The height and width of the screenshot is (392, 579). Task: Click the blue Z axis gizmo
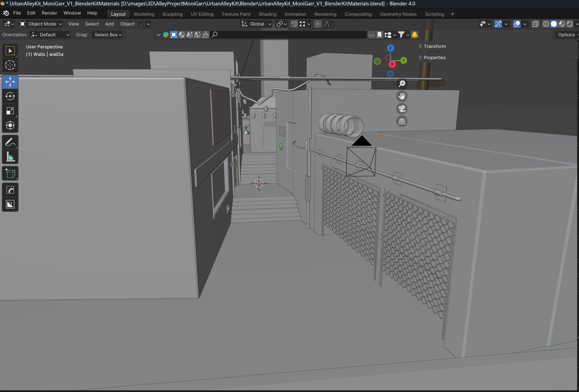click(391, 48)
